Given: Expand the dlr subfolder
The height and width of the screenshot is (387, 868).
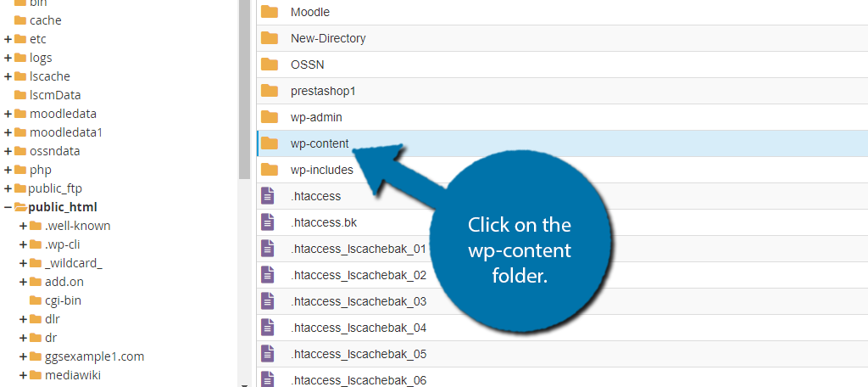Looking at the screenshot, I should [23, 319].
